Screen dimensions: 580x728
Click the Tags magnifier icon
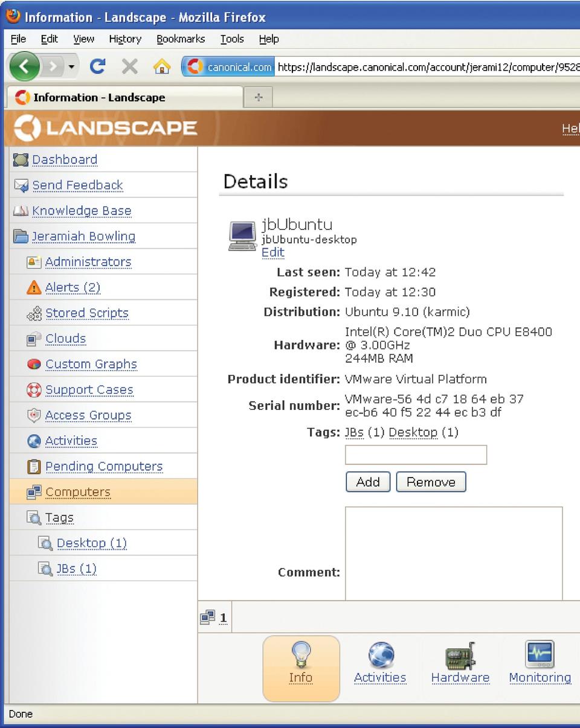[x=34, y=517]
